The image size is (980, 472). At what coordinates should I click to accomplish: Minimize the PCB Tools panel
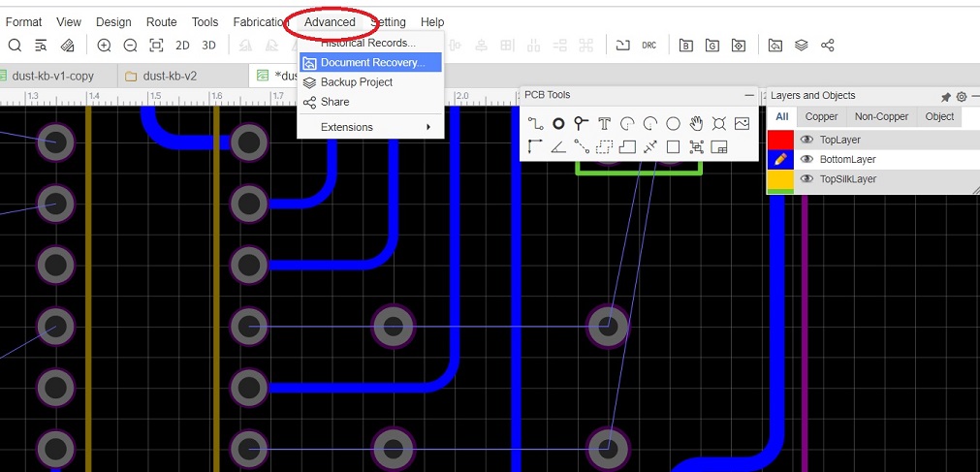pos(749,95)
